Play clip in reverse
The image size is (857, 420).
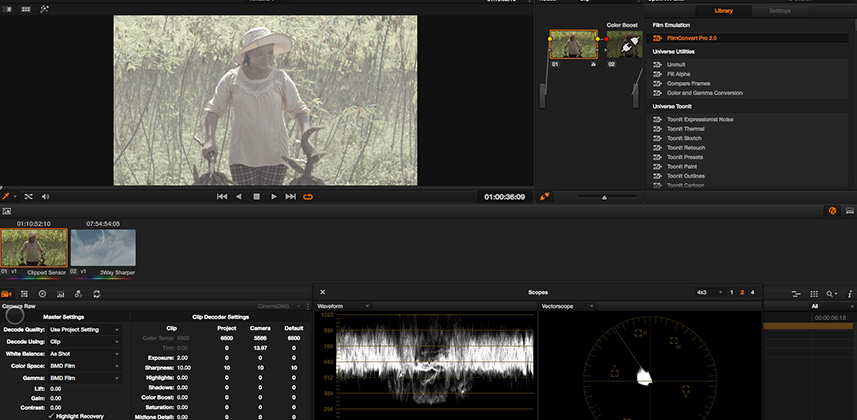(x=238, y=197)
